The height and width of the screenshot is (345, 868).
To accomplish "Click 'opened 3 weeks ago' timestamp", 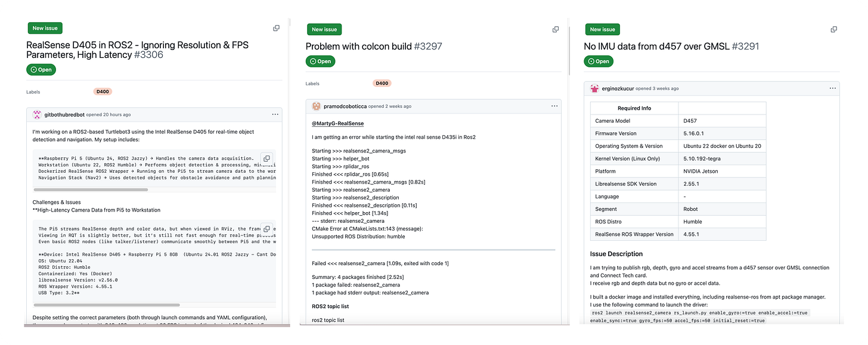I will 657,88.
